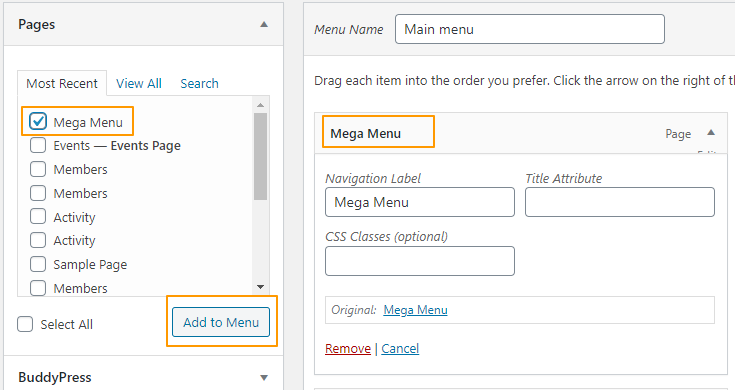Tick the Select All checkbox
Viewport: 735px width, 390px height.
click(25, 324)
